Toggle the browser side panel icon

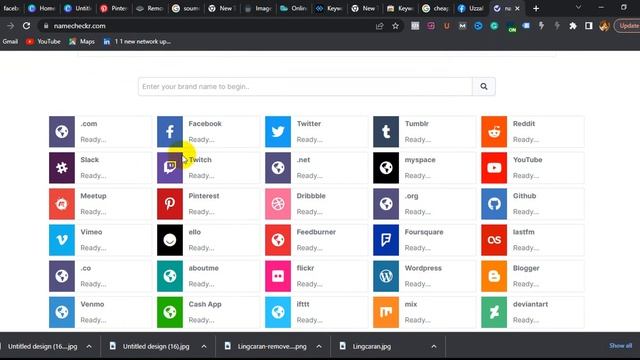coord(588,26)
